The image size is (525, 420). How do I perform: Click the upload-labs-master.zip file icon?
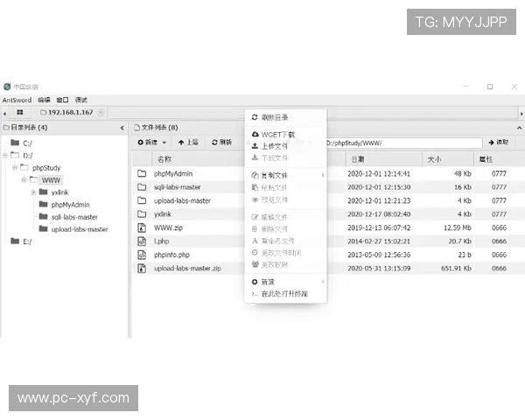(x=142, y=268)
